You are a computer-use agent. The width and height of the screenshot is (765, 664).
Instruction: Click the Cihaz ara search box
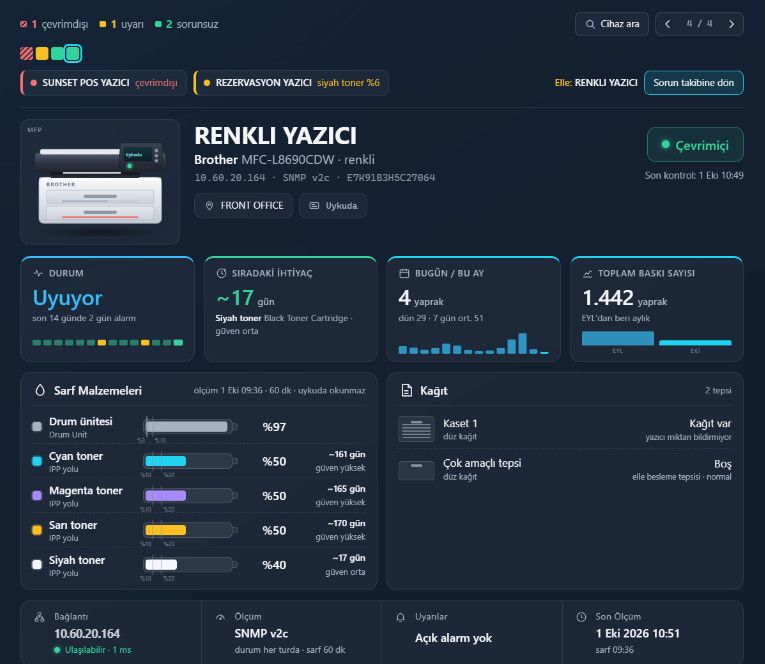tap(612, 24)
